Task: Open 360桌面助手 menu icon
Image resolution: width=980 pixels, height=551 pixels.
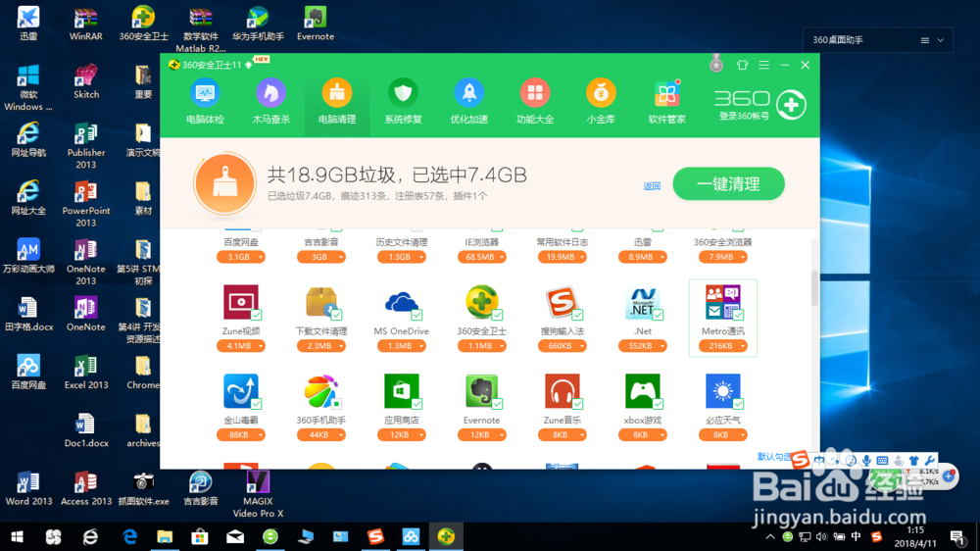Action: (x=925, y=40)
